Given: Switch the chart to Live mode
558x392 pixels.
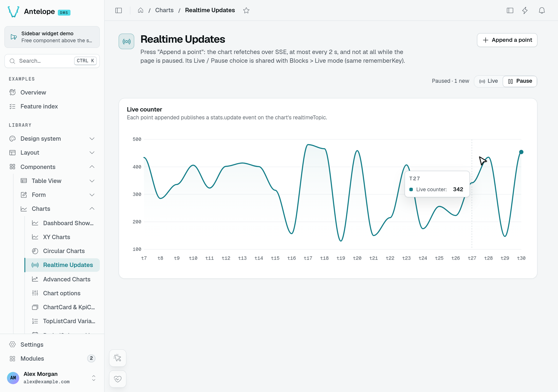Looking at the screenshot, I should (488, 81).
